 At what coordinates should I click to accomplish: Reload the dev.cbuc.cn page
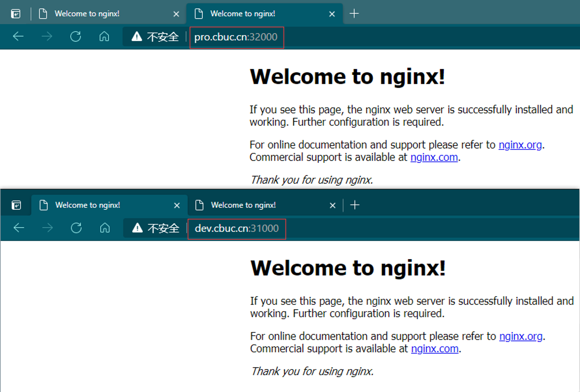point(76,228)
